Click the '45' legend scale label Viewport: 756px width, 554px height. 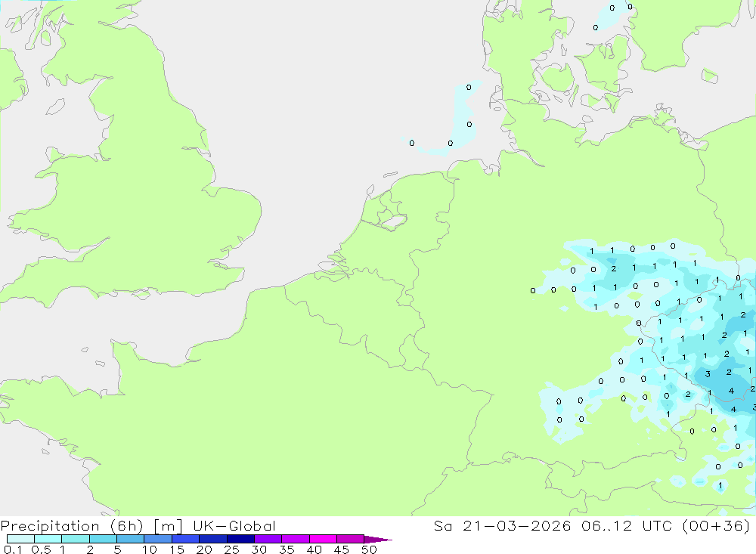pos(342,549)
